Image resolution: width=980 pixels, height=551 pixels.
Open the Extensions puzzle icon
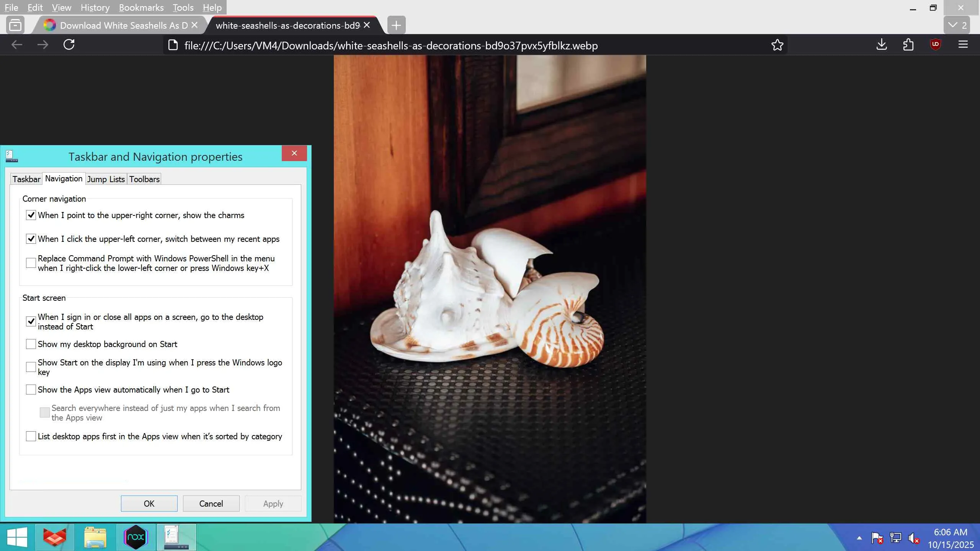click(x=908, y=45)
